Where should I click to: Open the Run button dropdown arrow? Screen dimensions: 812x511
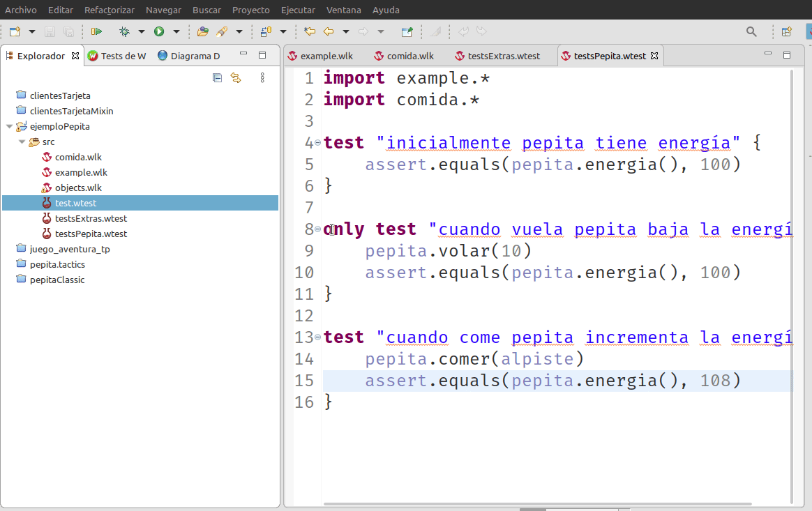176,31
